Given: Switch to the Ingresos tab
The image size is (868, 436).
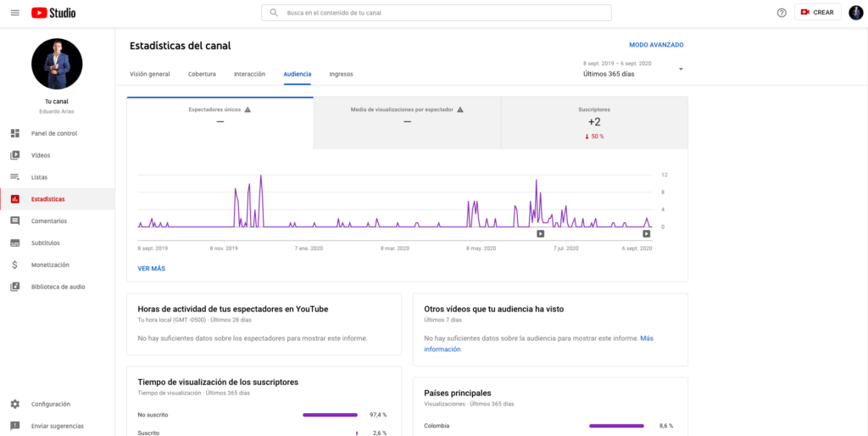Looking at the screenshot, I should (x=341, y=75).
